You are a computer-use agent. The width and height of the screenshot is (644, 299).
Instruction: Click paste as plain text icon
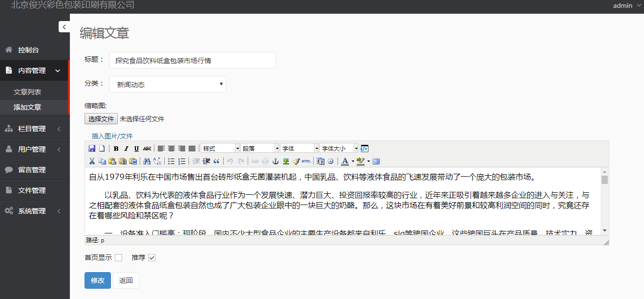point(123,161)
